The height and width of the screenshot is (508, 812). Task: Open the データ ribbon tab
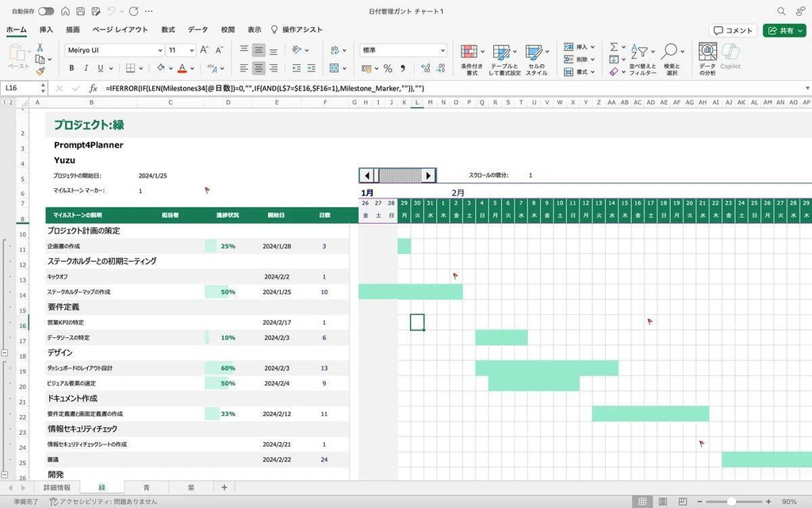tap(197, 29)
